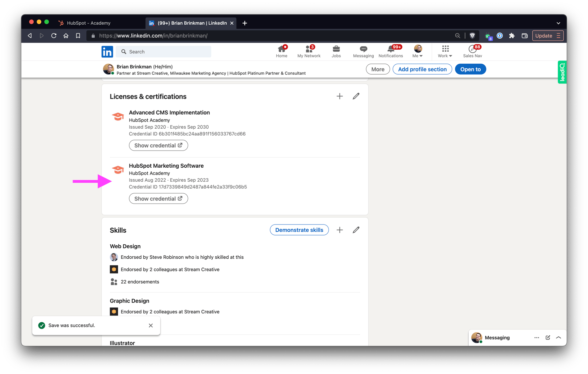This screenshot has width=588, height=374.
Task: Switch to the HubSpot - Academy browser tab
Action: pyautogui.click(x=88, y=23)
